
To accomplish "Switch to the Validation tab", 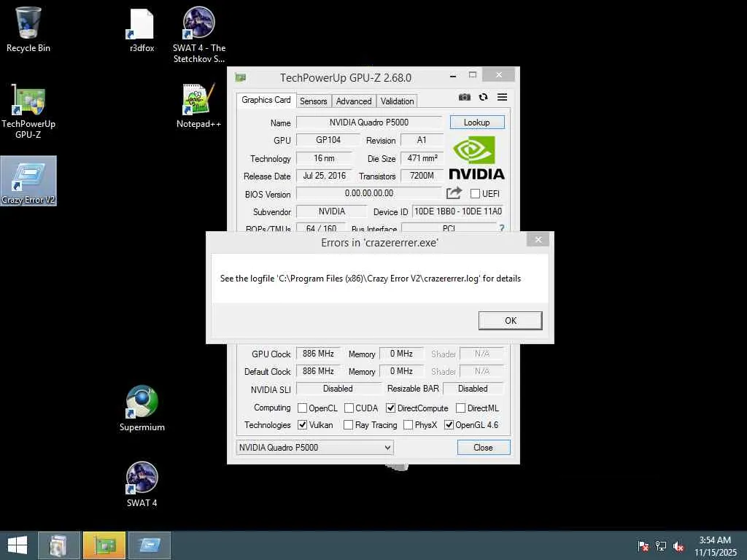I will (x=397, y=101).
